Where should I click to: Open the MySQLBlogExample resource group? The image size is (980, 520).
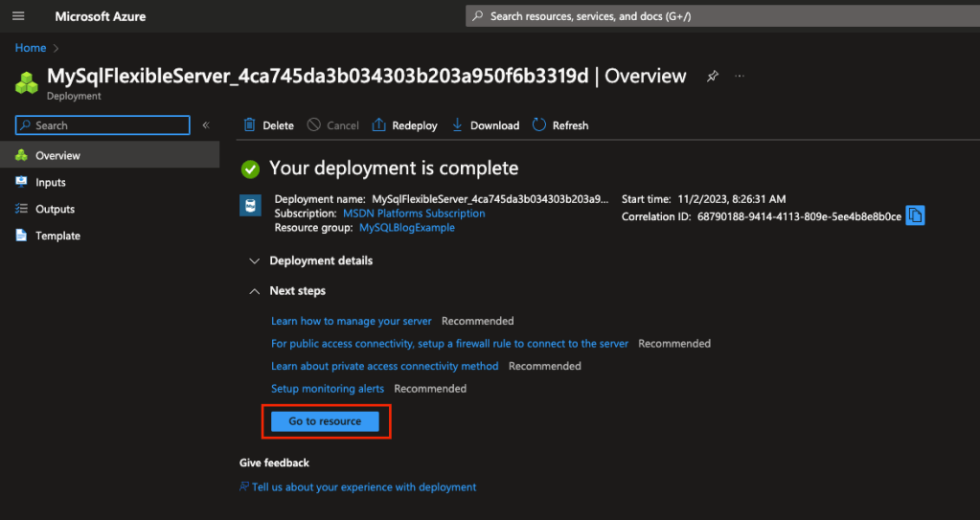coord(406,228)
